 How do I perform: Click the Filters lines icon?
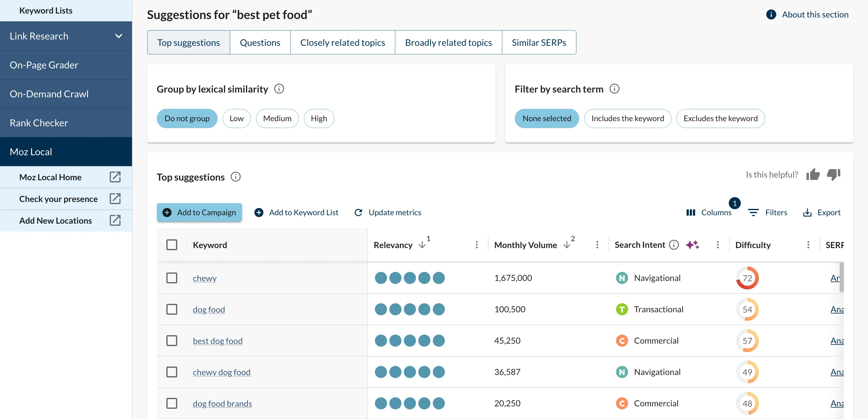tap(753, 213)
